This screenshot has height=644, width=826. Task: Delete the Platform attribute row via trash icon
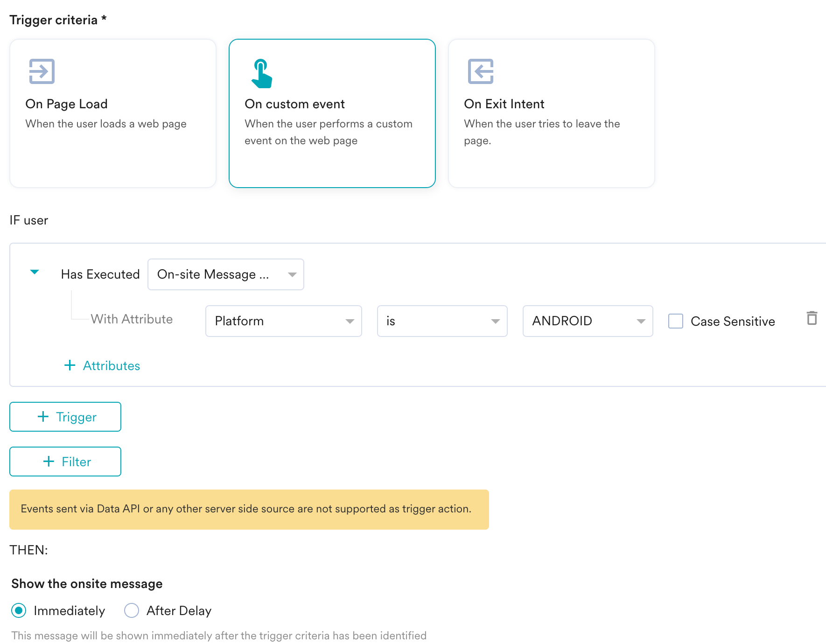[x=812, y=318]
